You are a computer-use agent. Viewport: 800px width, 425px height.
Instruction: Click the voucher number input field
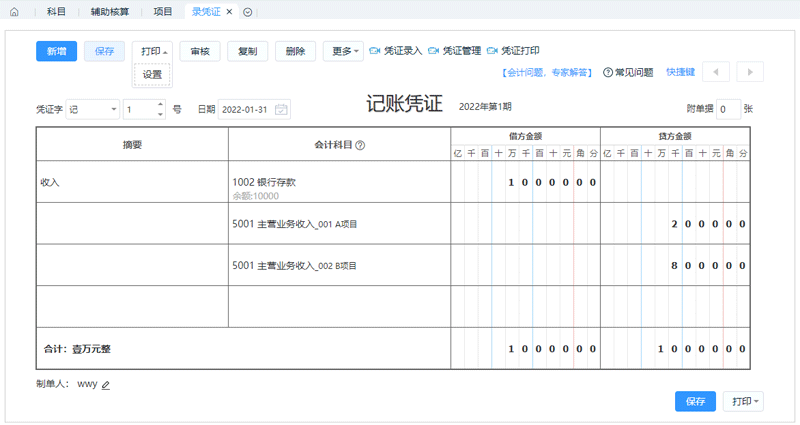click(144, 109)
